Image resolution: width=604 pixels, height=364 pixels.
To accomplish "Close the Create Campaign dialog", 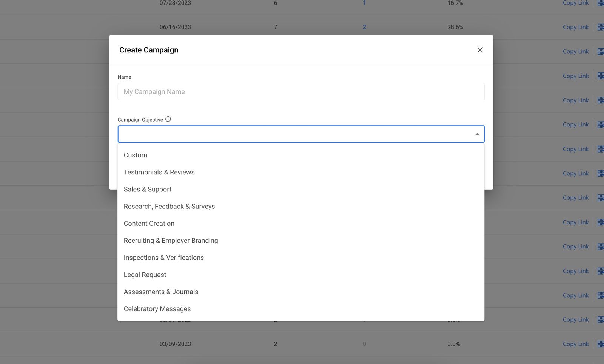I will pos(480,49).
